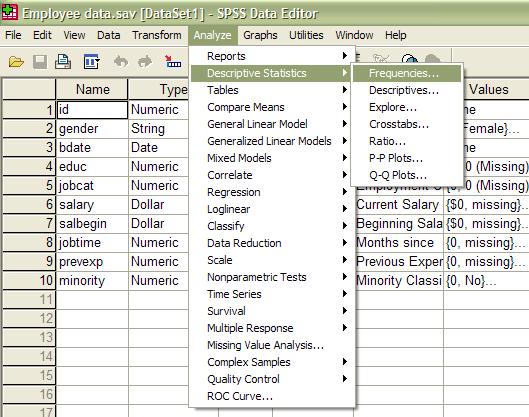
Task: Close the open Analyze menu
Action: tap(212, 35)
